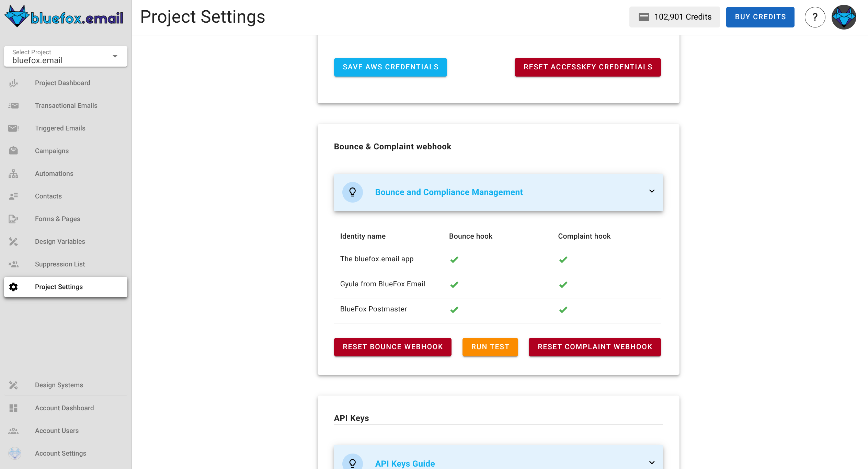868x469 pixels.
Task: Select the Contacts icon in the sidebar
Action: pyautogui.click(x=13, y=196)
